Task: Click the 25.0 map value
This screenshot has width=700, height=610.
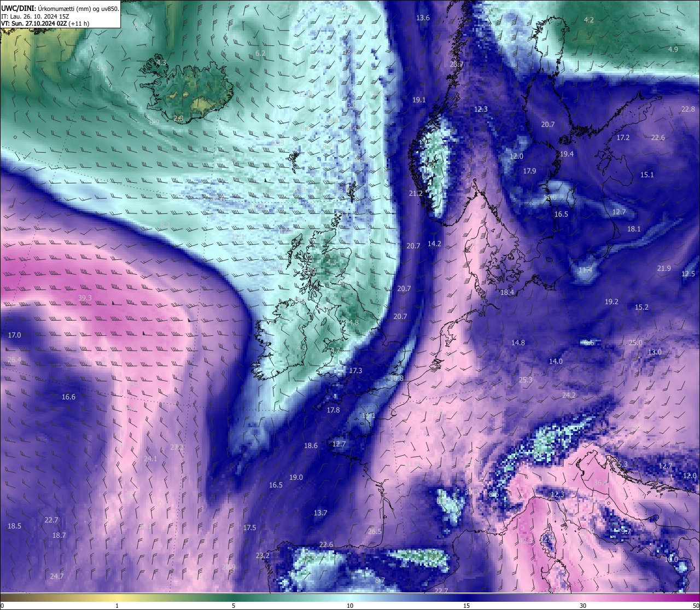Action: click(x=635, y=343)
